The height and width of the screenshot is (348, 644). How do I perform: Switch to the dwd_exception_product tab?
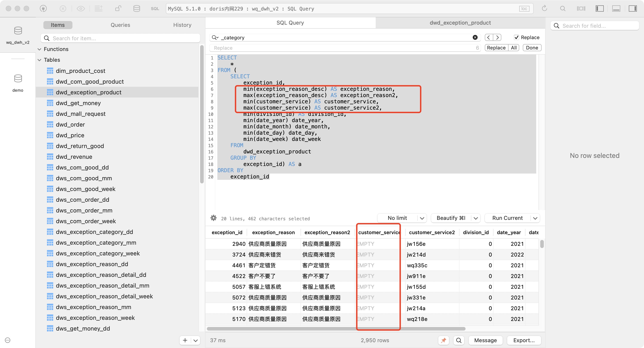460,23
